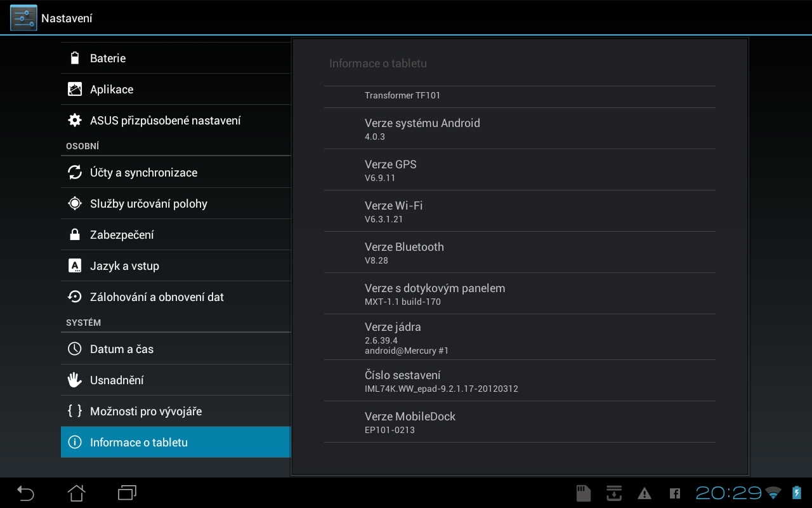This screenshot has width=812, height=508.
Task: Tap the SD card notification icon
Action: (x=583, y=493)
